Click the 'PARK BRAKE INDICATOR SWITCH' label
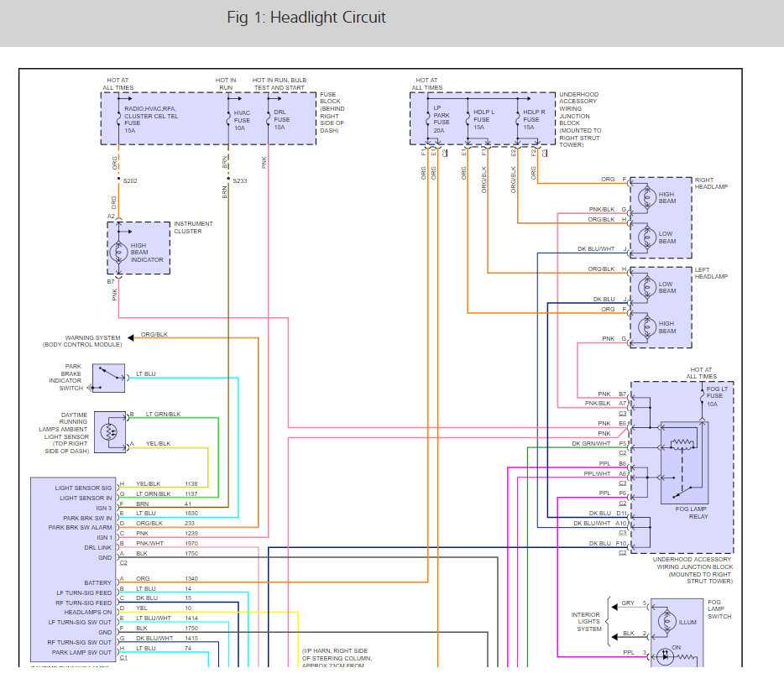The image size is (784, 689). click(65, 377)
